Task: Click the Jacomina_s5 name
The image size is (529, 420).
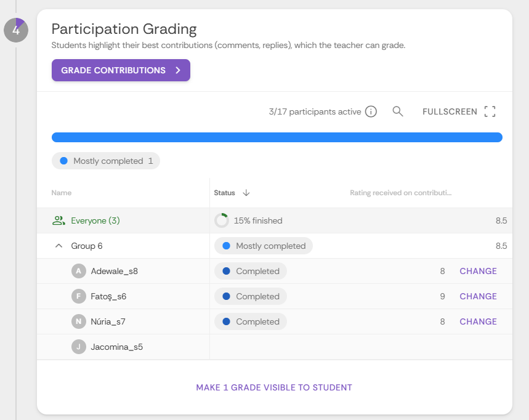Action: 117,347
